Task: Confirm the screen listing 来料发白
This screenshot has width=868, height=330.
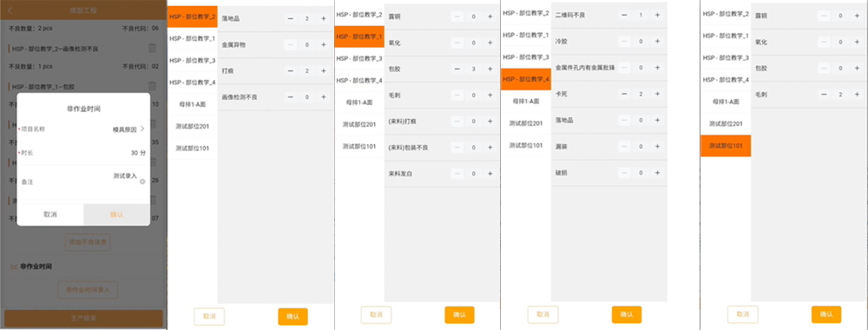Action: 459,314
